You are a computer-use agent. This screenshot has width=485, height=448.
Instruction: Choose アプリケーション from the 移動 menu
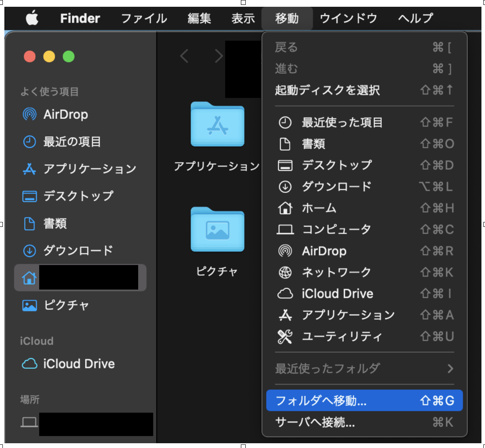(365, 315)
